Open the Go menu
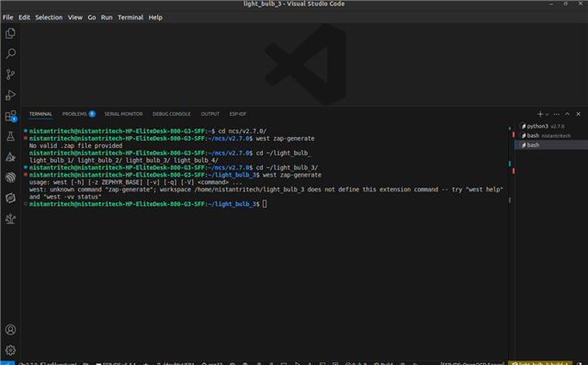This screenshot has width=588, height=365. [x=92, y=17]
